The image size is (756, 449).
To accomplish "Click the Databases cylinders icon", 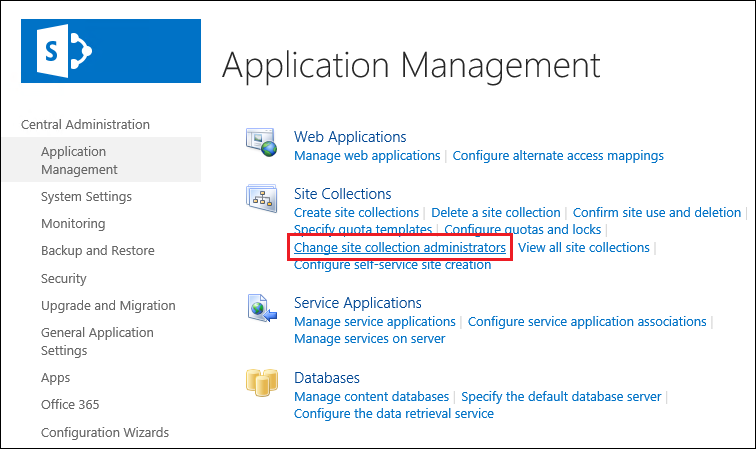I will [x=262, y=382].
